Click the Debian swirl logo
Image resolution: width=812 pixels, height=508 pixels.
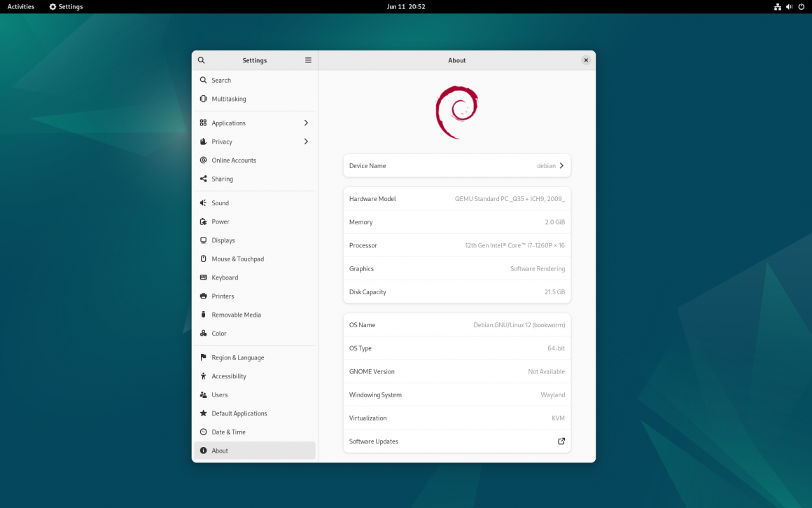[456, 111]
